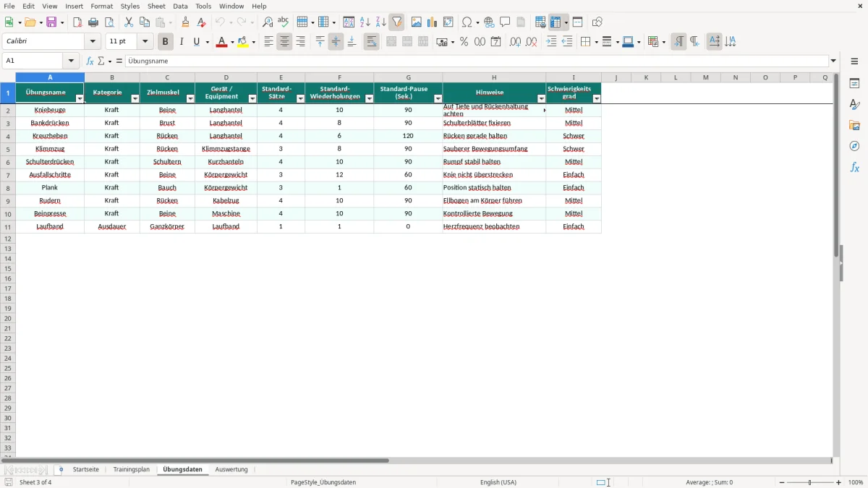This screenshot has height=488, width=868.
Task: Insert a comment
Action: pyautogui.click(x=505, y=22)
